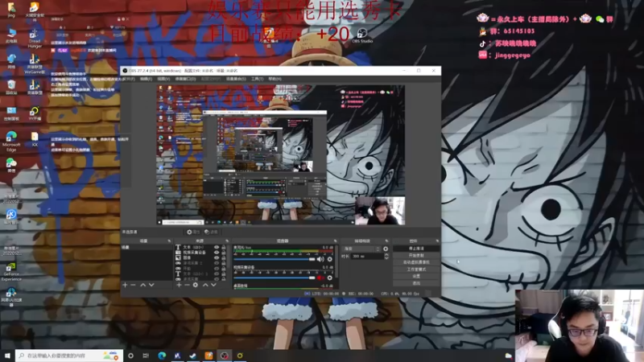Viewport: 644px width, 362px height.
Task: Remove selected scene with Scenes minus button
Action: coord(133,285)
